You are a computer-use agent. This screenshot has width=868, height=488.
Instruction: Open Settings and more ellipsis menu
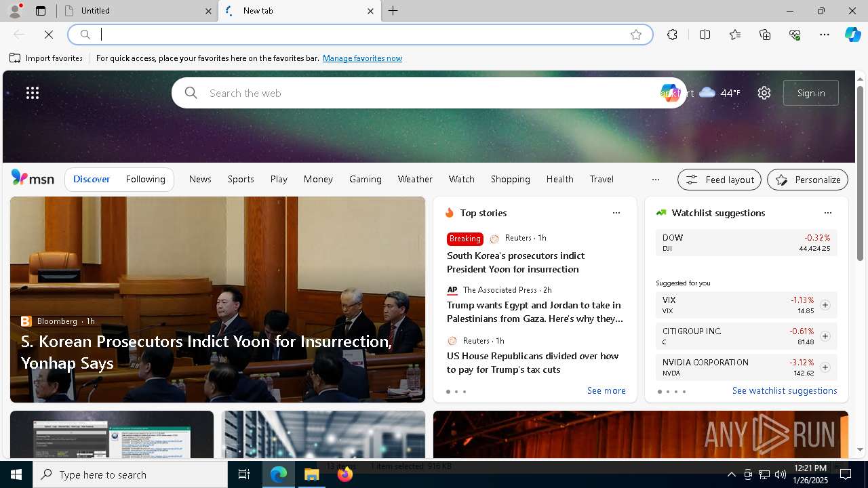825,35
